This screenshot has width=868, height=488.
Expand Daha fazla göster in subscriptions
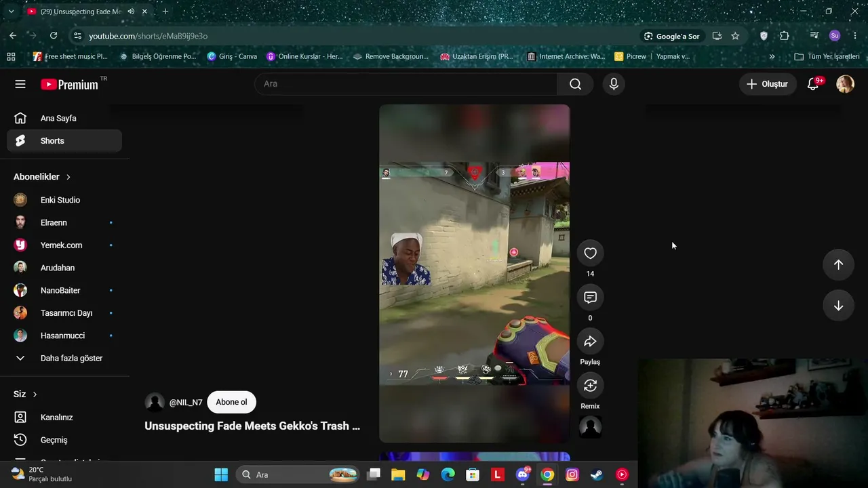coord(64,358)
